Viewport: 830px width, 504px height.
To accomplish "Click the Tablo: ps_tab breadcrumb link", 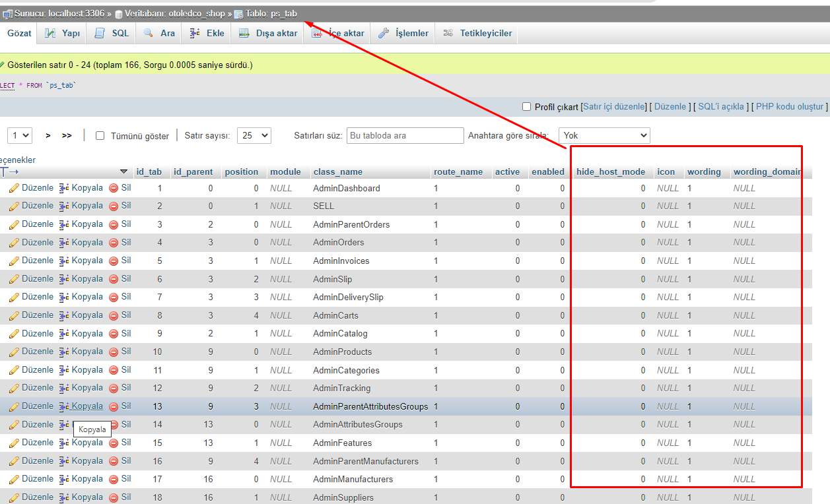I will [271, 13].
